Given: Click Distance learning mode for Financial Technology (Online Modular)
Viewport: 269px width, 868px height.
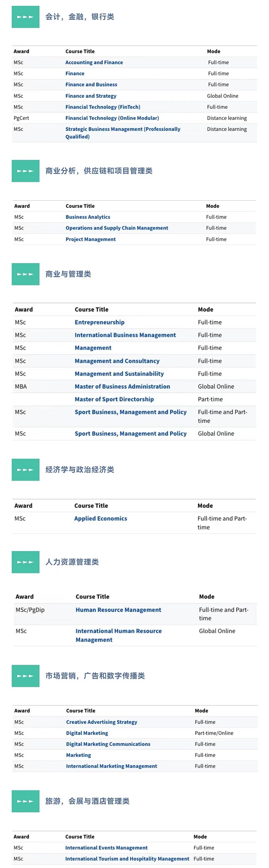Looking at the screenshot, I should [x=227, y=118].
